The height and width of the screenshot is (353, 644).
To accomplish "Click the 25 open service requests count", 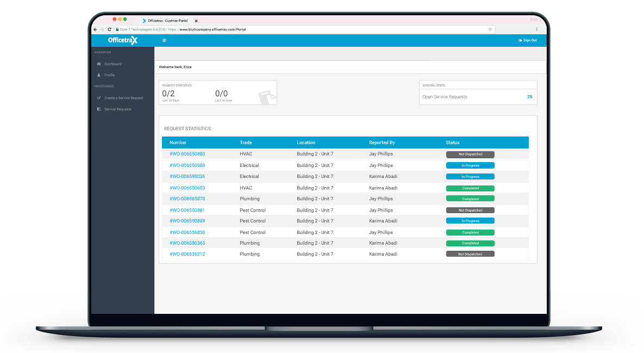I will (529, 97).
